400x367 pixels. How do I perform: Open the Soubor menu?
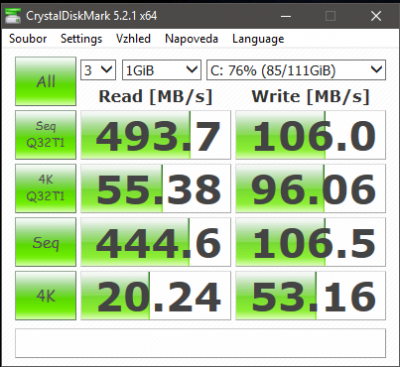tap(28, 39)
